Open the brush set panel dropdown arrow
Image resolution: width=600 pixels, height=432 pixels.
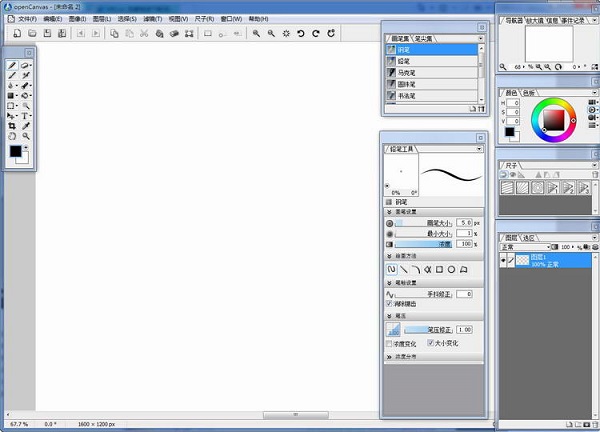pyautogui.click(x=481, y=38)
